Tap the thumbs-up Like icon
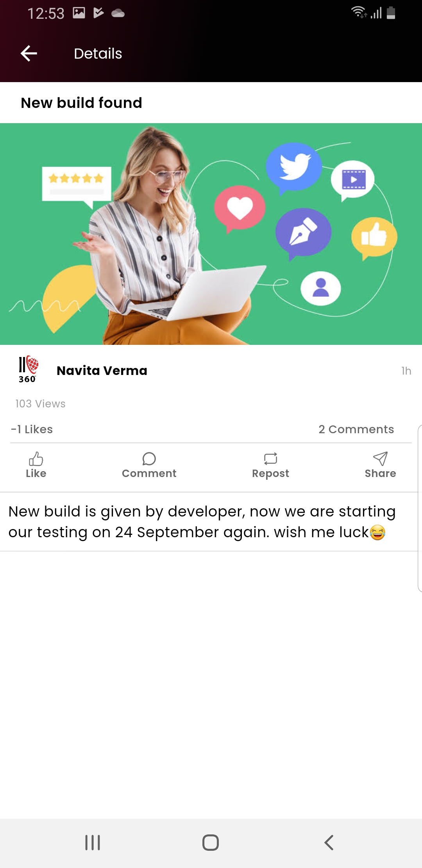The width and height of the screenshot is (422, 868). (36, 459)
